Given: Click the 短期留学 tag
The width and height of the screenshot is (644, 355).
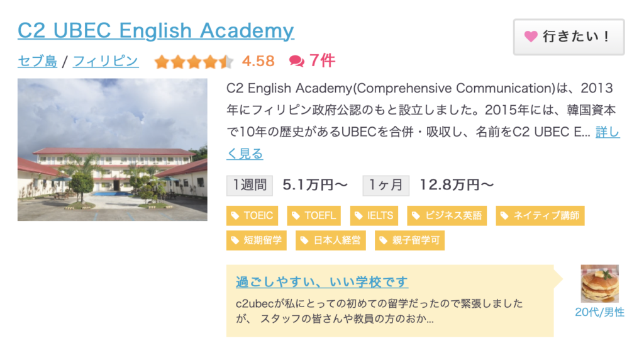Looking at the screenshot, I should [257, 240].
